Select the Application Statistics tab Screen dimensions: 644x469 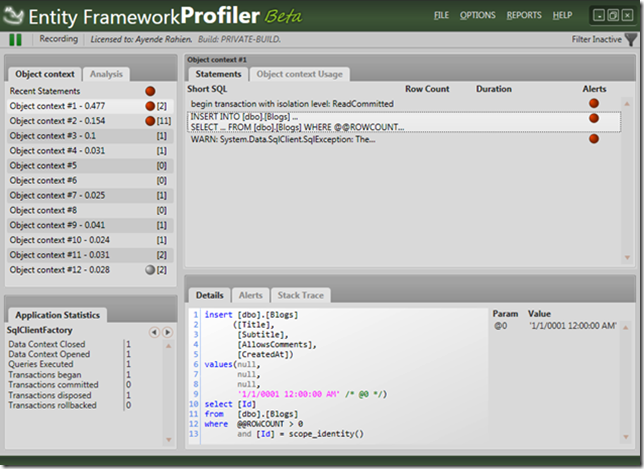pyautogui.click(x=58, y=315)
